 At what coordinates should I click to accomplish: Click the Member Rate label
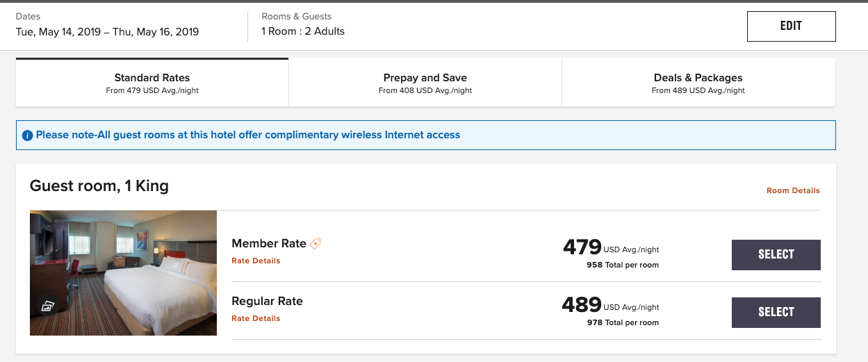(269, 243)
